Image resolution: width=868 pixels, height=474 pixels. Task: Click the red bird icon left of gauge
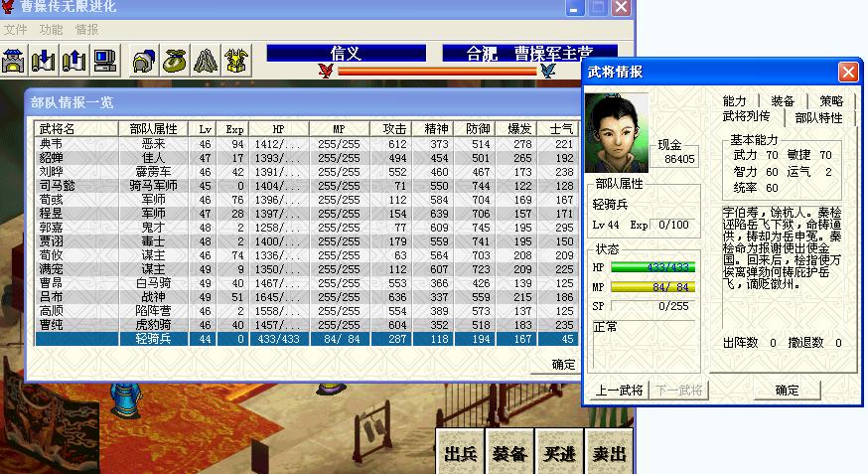325,71
